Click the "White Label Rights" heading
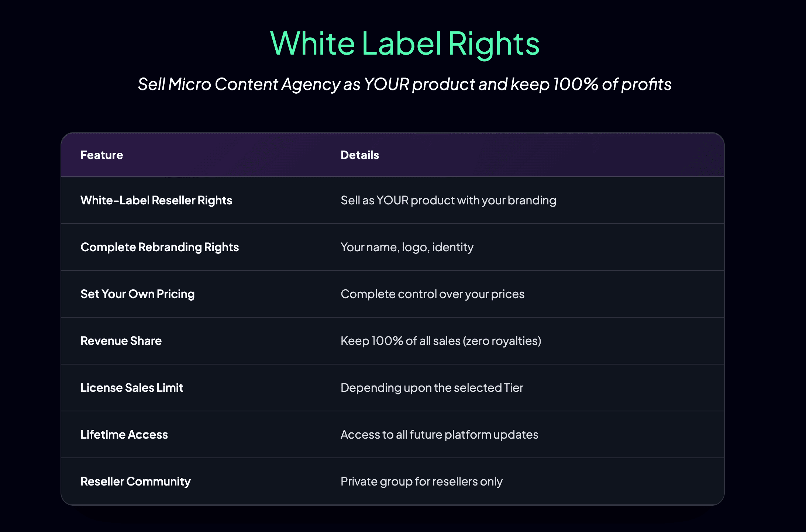The height and width of the screenshot is (532, 806). (404, 44)
